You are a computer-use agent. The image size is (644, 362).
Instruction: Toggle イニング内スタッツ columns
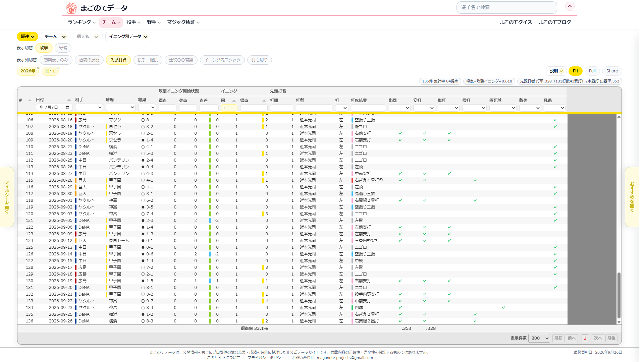click(x=222, y=60)
